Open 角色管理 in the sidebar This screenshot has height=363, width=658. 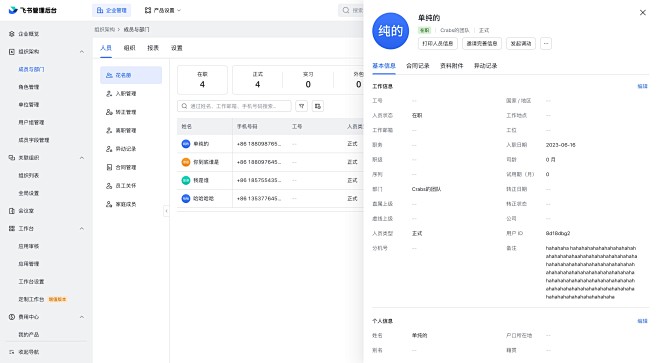click(x=29, y=87)
